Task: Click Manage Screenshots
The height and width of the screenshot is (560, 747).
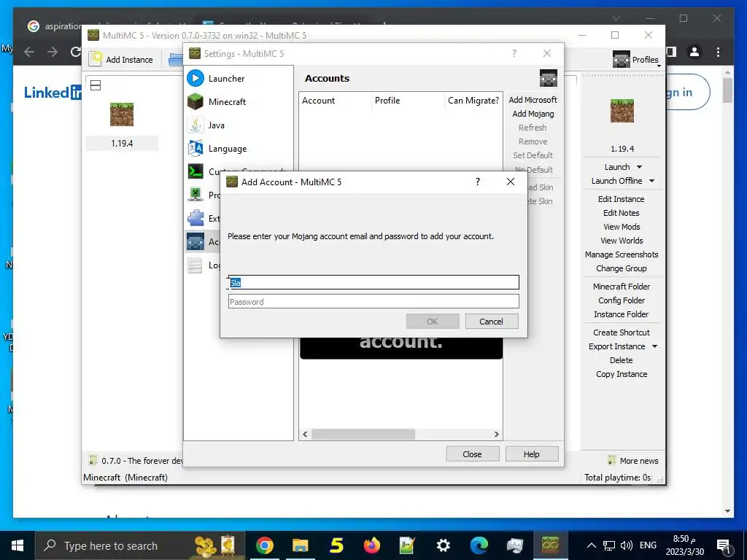Action: [621, 254]
